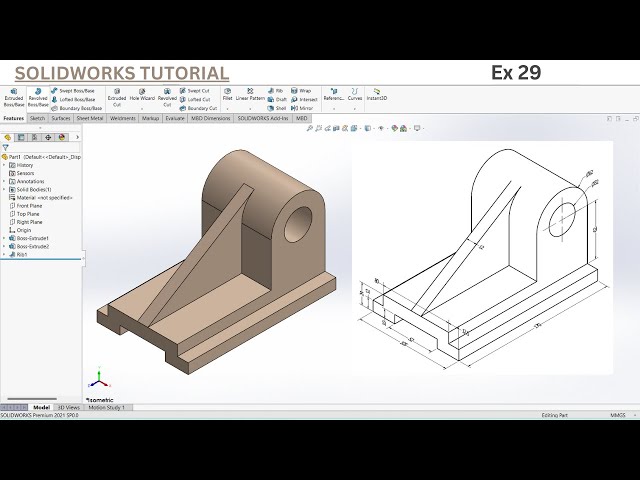Select the Mirror feature tool
Screen dimensions: 640x480
point(302,109)
